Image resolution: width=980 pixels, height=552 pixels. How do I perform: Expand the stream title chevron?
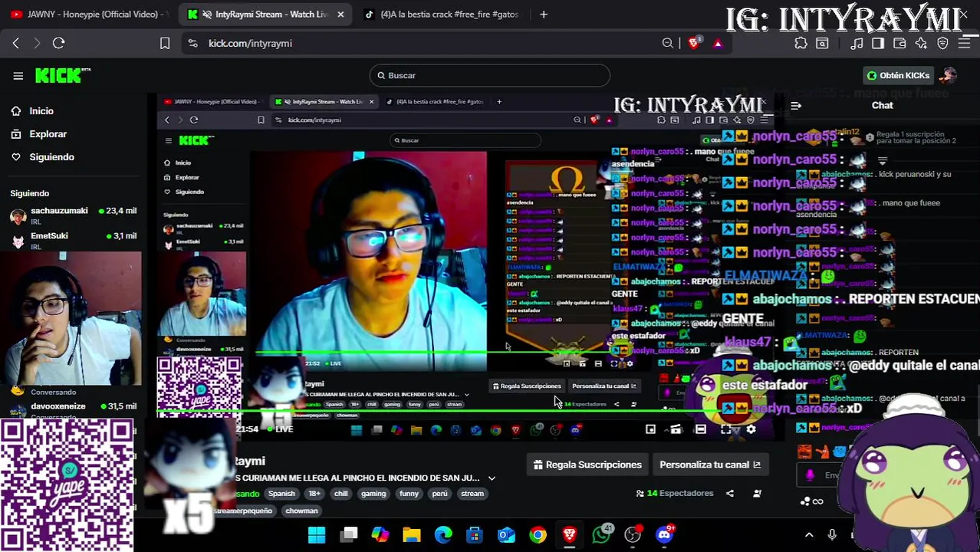[x=492, y=478]
